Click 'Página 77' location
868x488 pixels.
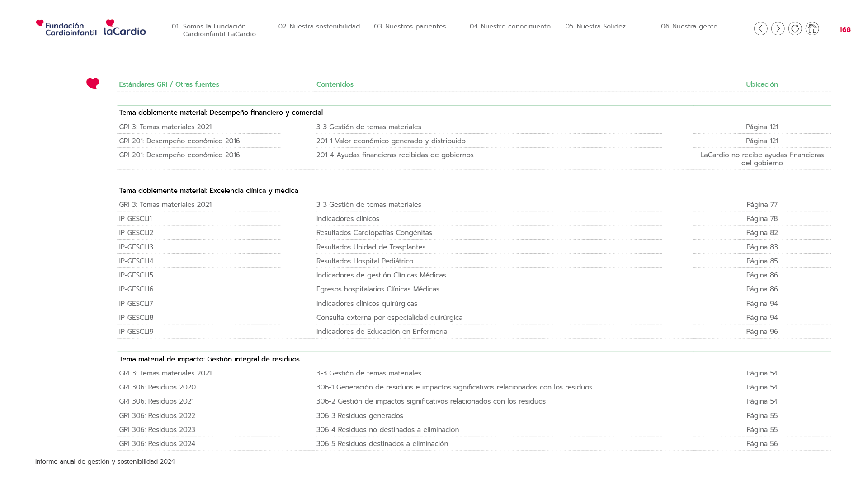coord(762,205)
